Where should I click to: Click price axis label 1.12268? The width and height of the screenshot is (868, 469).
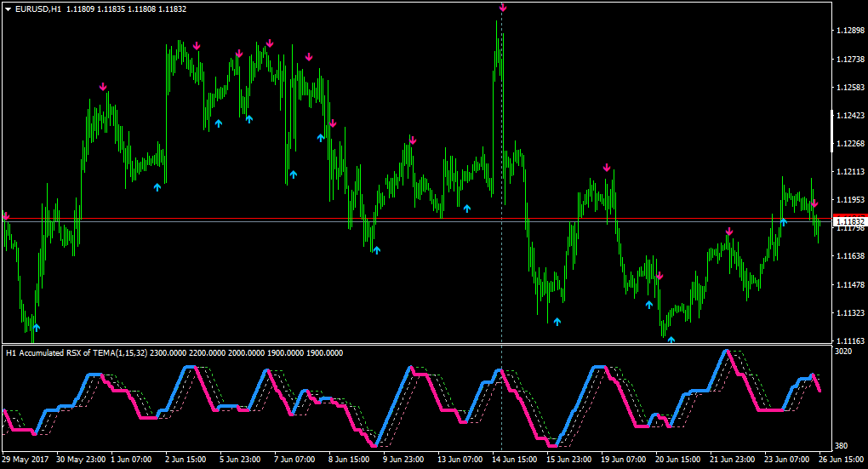pos(850,144)
